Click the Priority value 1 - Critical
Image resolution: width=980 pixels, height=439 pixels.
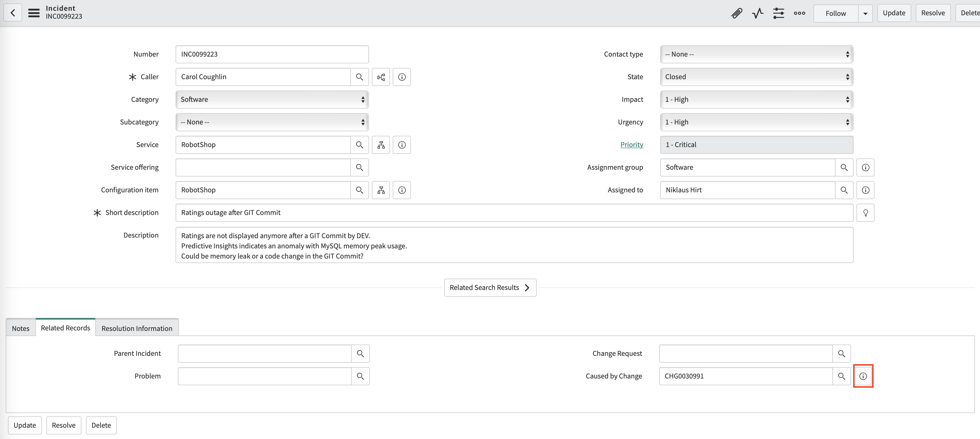756,145
